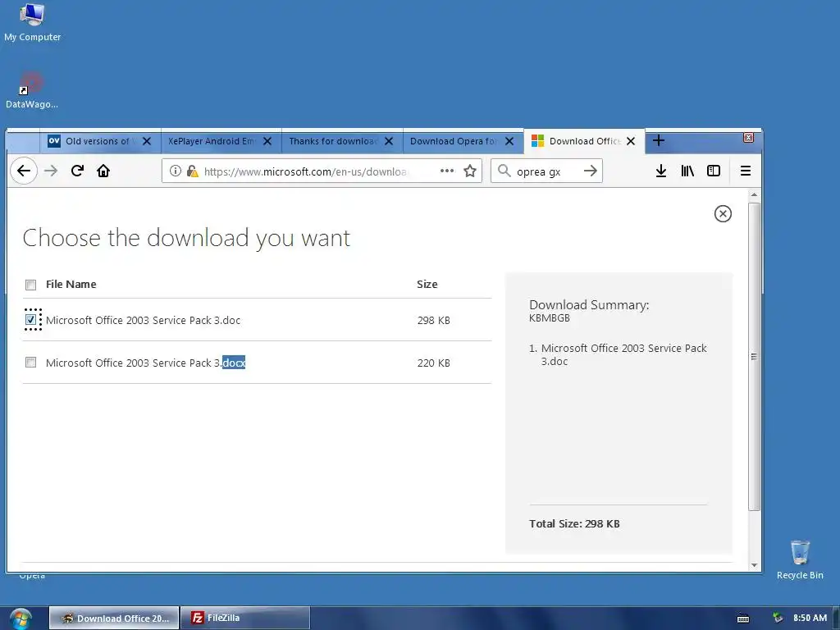
Task: Toggle the File Name select-all checkbox
Action: pyautogui.click(x=30, y=285)
